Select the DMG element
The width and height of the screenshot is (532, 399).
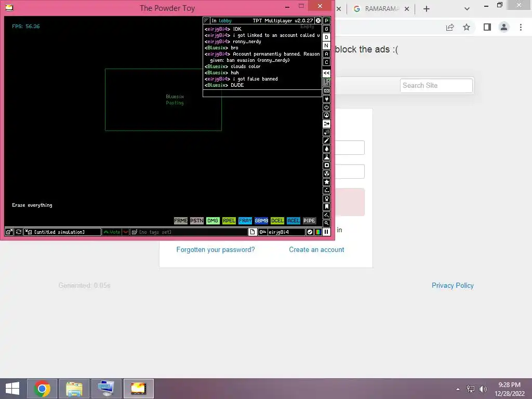click(x=212, y=221)
